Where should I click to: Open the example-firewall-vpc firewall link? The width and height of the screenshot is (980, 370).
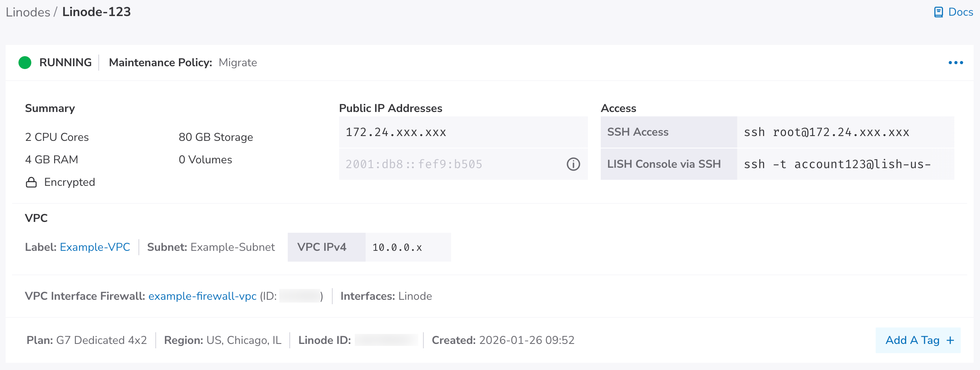click(202, 296)
